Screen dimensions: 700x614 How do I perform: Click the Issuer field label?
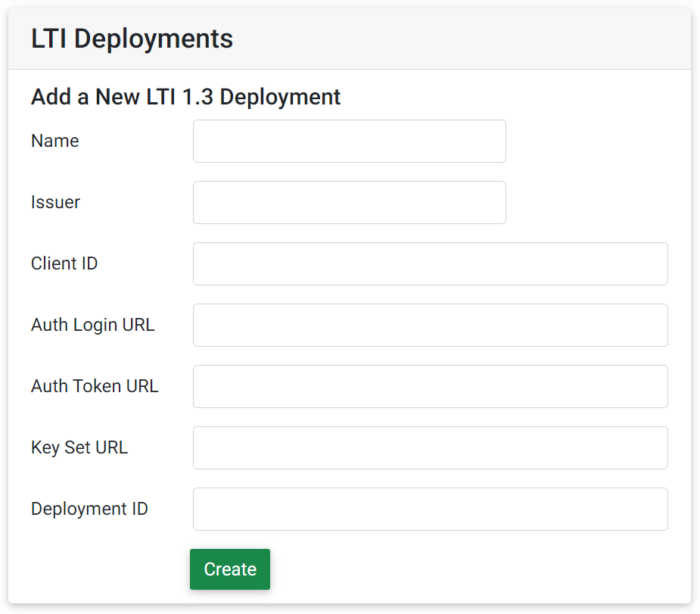pos(55,202)
